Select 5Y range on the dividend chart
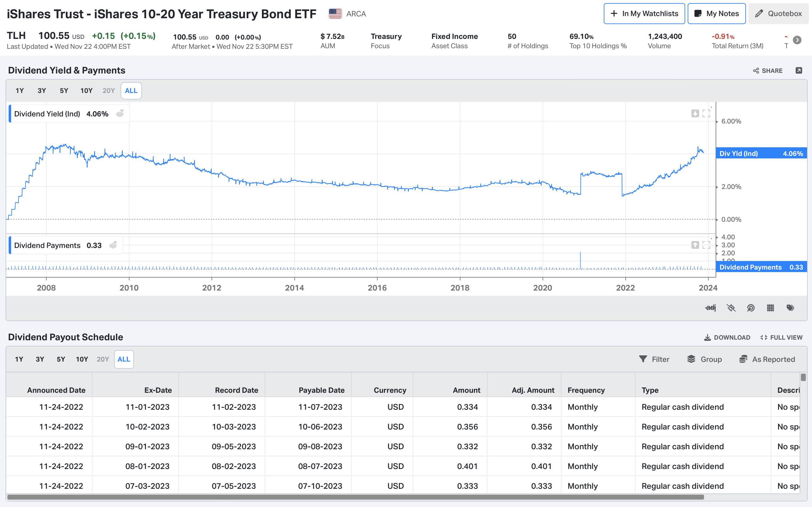The height and width of the screenshot is (507, 812). click(x=64, y=90)
